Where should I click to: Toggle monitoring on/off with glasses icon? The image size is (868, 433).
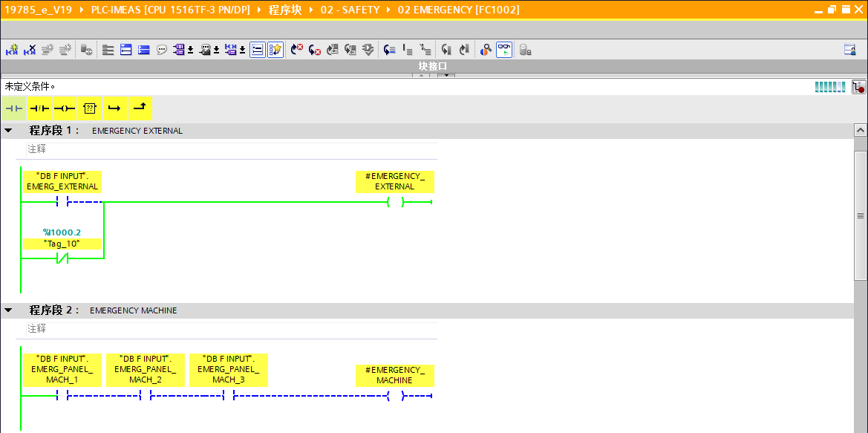tap(504, 50)
